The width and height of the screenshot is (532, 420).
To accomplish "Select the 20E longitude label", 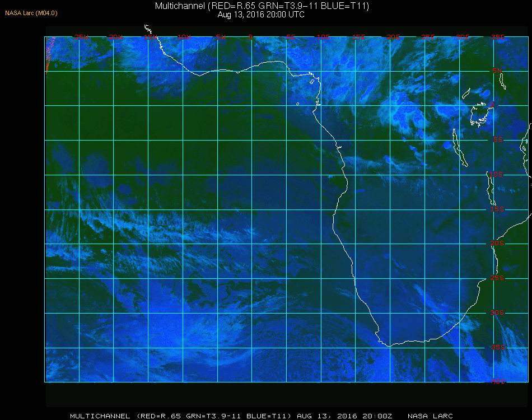I will [x=393, y=37].
